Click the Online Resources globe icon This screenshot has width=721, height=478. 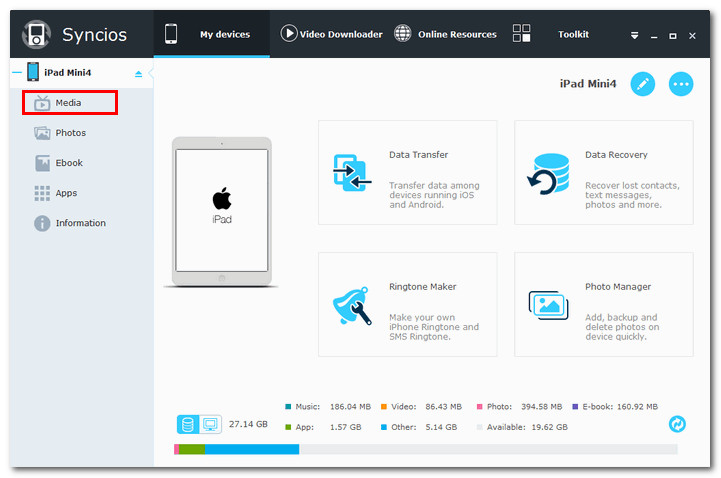pos(402,34)
